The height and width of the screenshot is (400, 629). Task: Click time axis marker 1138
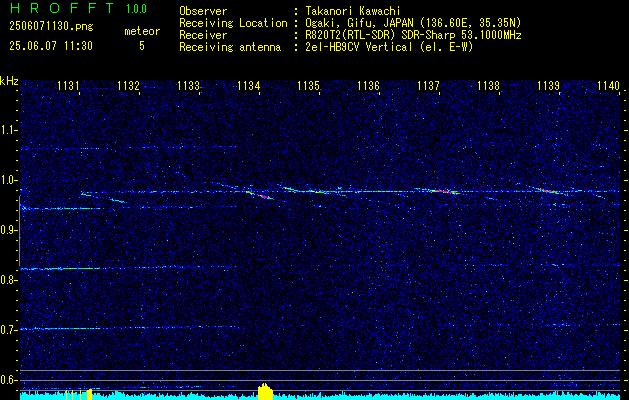tap(489, 85)
